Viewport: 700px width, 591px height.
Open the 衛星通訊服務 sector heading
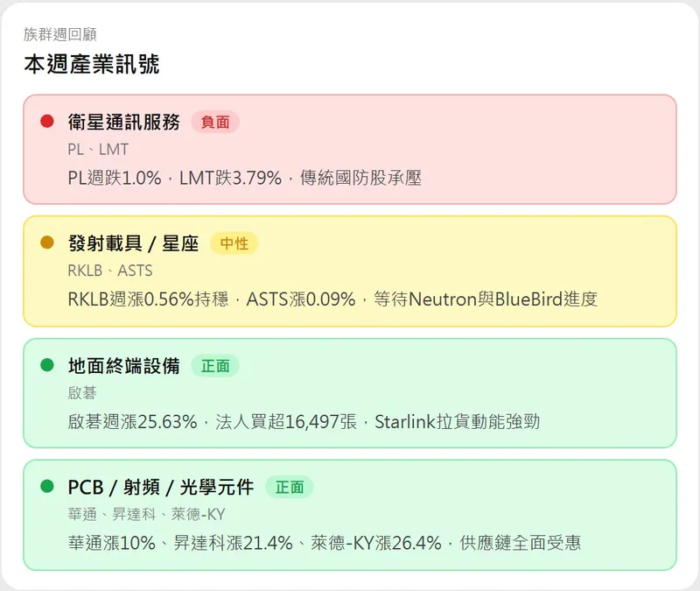[123, 123]
